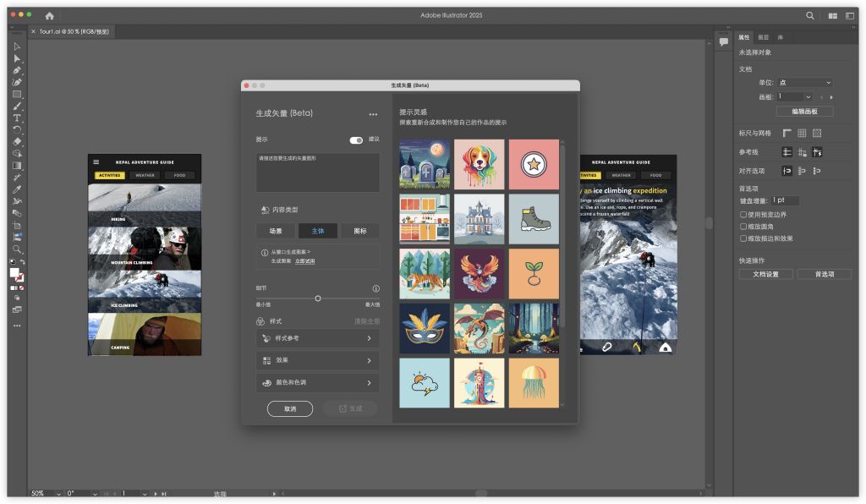Check the 缩放圆角 option

click(743, 227)
